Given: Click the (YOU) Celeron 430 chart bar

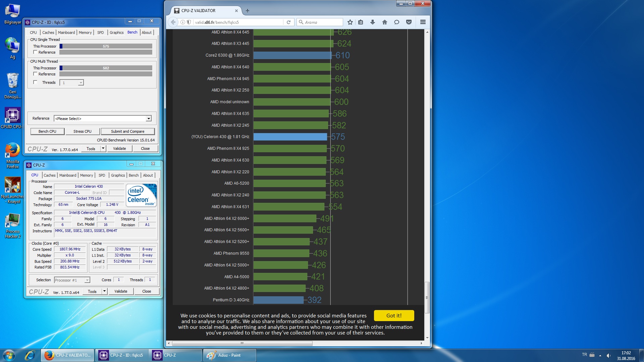Looking at the screenshot, I should (x=290, y=137).
